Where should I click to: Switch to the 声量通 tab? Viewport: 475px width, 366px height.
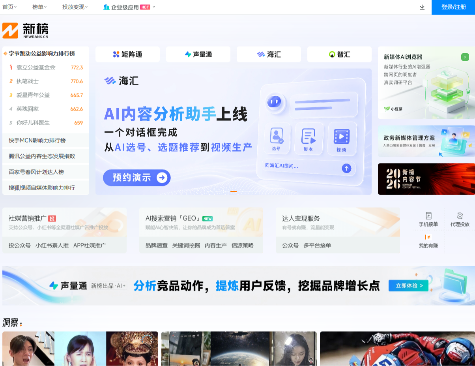(x=198, y=54)
